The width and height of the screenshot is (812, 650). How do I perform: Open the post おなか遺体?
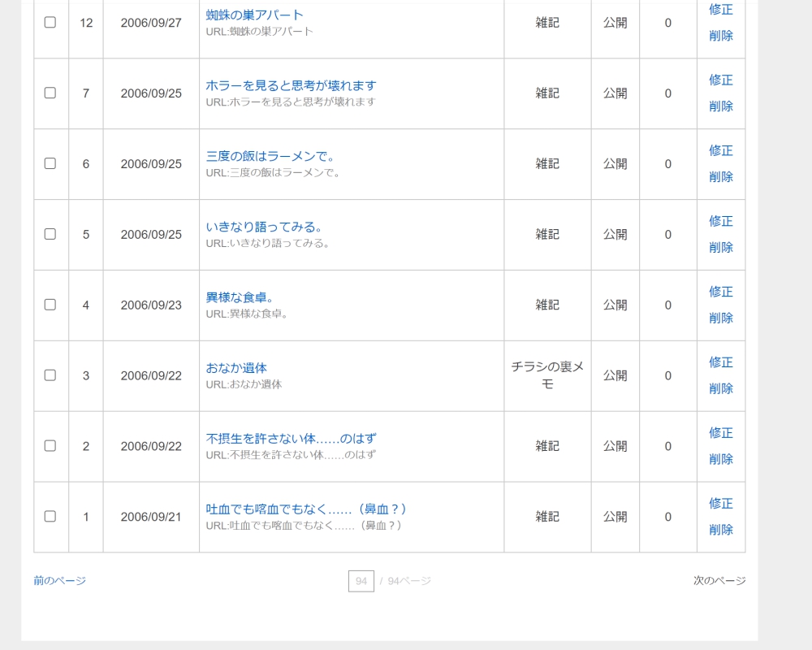[236, 368]
